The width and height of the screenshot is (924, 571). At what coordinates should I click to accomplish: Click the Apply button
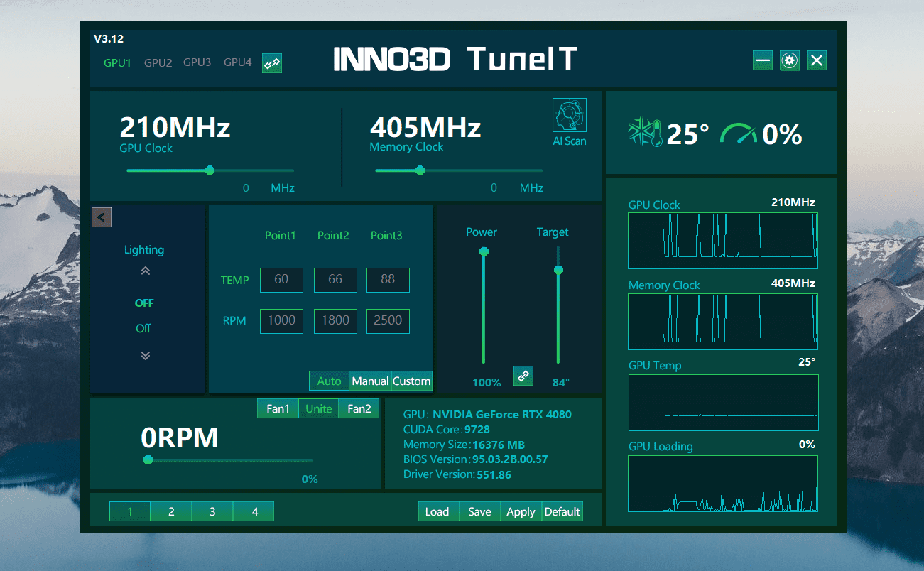521,511
